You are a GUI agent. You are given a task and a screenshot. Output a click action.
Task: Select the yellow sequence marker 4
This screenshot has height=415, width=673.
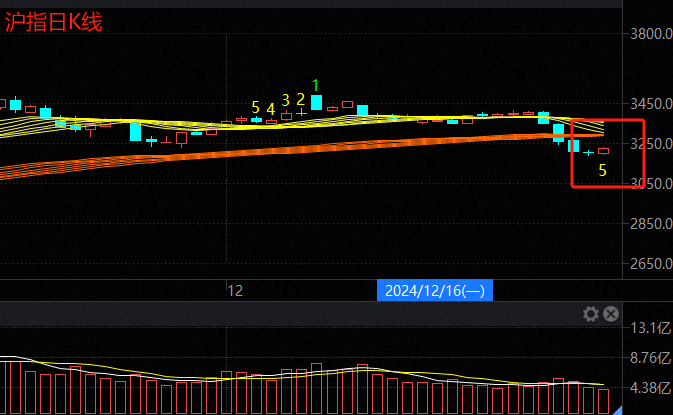[270, 109]
